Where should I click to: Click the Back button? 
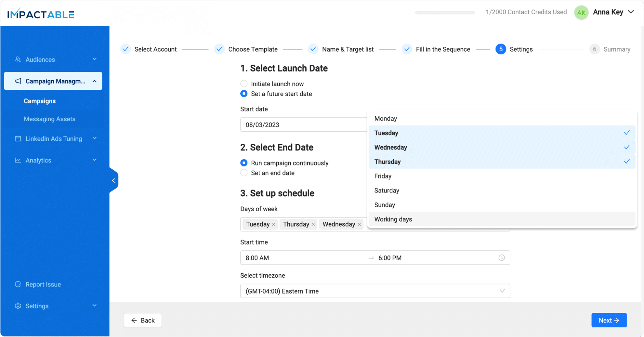coord(143,320)
